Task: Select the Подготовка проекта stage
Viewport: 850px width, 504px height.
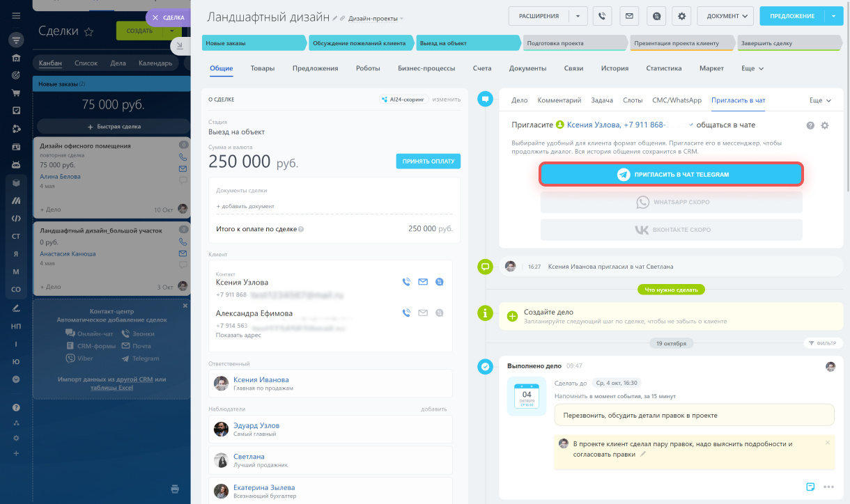Action: 575,43
